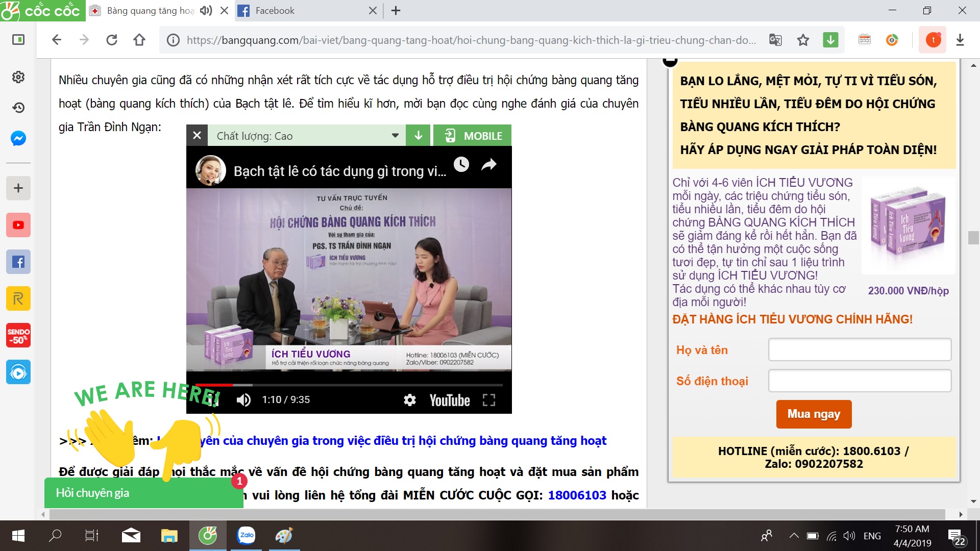Open the Zalo app from the taskbar
The width and height of the screenshot is (980, 551).
tap(247, 535)
